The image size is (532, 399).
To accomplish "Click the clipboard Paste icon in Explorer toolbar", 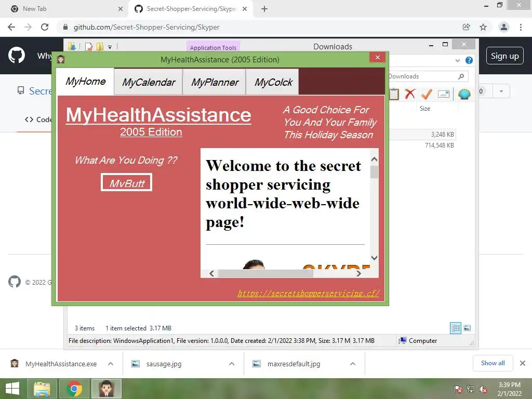I will [394, 94].
